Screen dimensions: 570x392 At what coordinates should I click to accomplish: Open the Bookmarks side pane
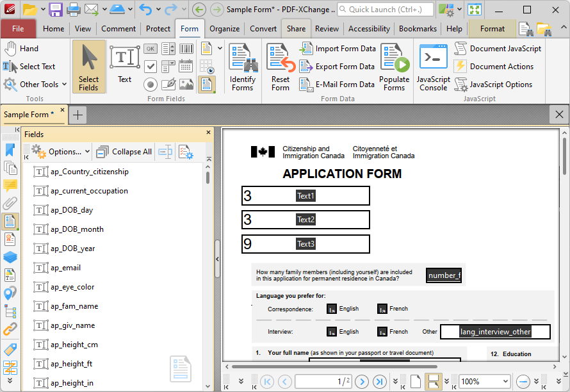[10, 150]
